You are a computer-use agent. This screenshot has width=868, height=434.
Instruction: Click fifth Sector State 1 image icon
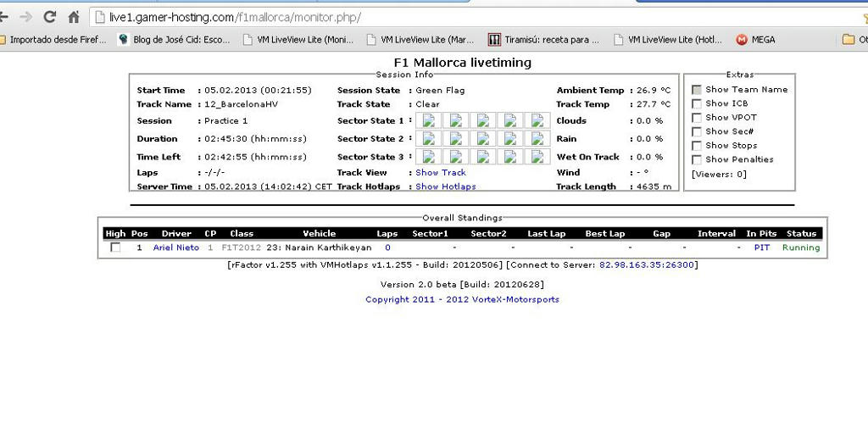pos(537,120)
